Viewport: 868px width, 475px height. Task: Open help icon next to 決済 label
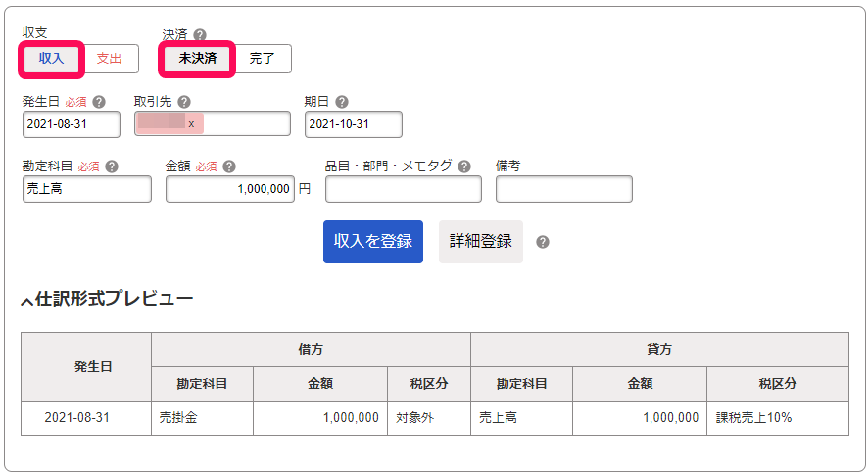point(200,35)
